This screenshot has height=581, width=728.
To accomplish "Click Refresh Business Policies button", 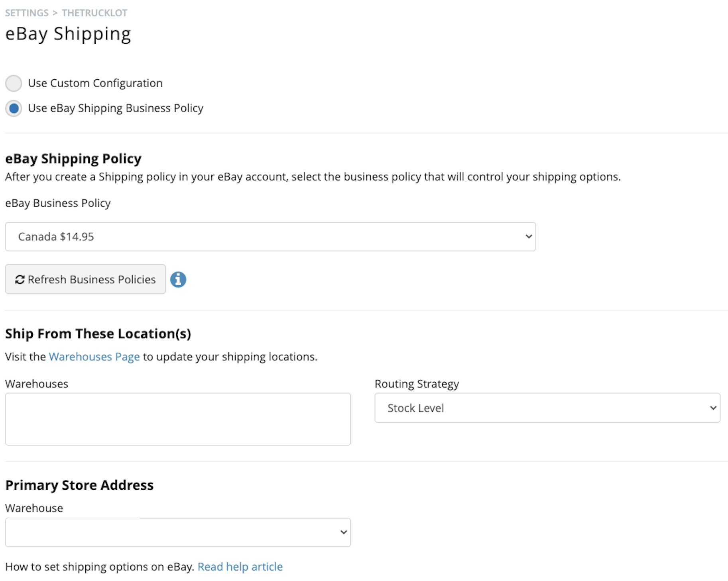I will pos(85,279).
